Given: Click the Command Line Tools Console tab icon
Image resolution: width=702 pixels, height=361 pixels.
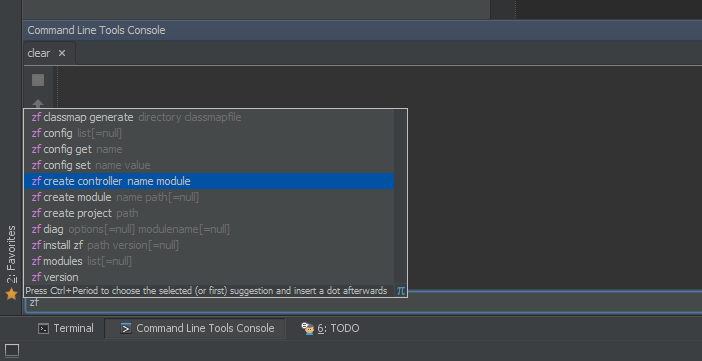Looking at the screenshot, I should coord(126,329).
